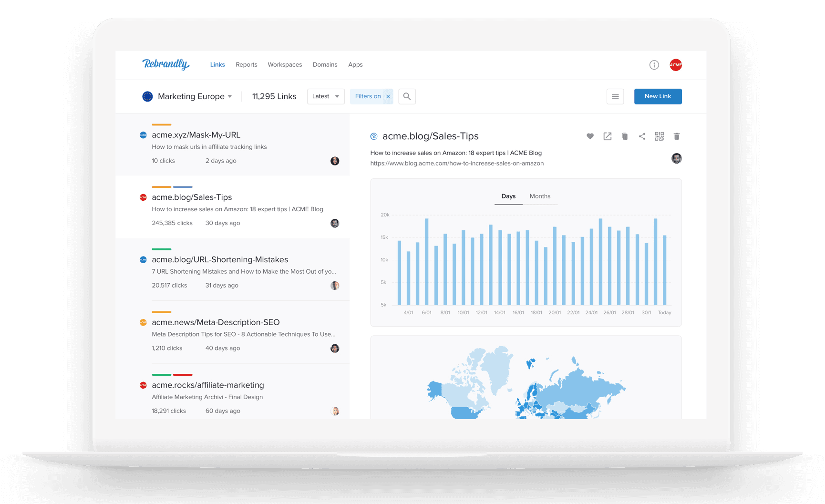Switch chart to Days tab
825x504 pixels.
point(508,196)
